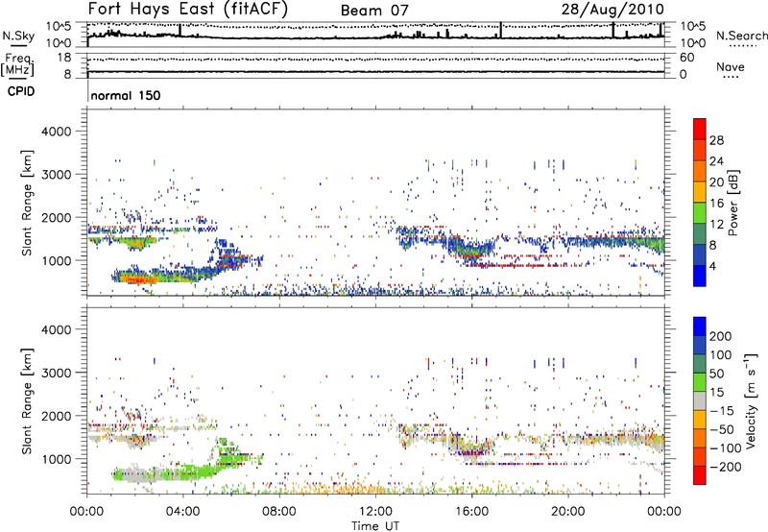Click the "200" Velocity colorbar tick label
Image resolution: width=768 pixels, height=532 pixels.
tap(721, 336)
